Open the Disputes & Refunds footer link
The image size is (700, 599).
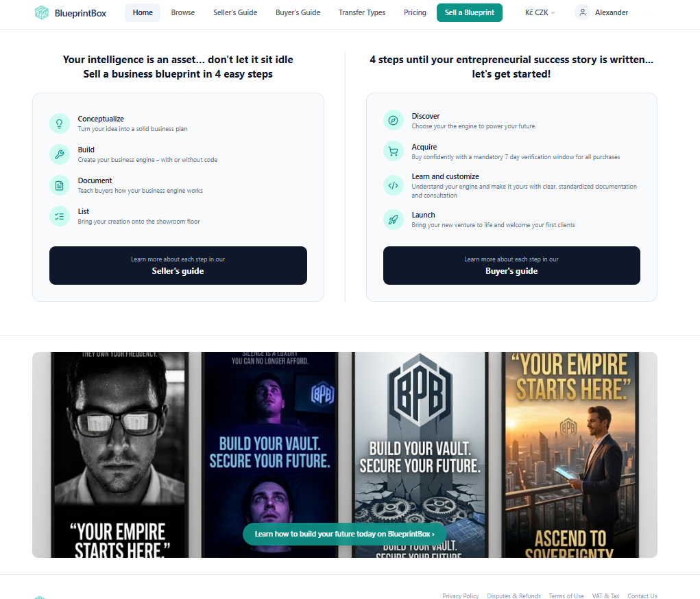pos(514,596)
